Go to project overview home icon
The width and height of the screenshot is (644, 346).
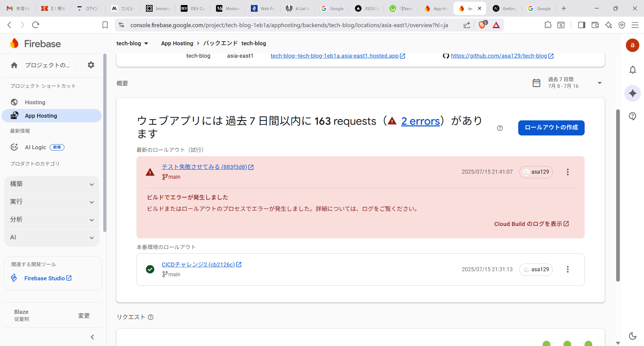(x=14, y=65)
